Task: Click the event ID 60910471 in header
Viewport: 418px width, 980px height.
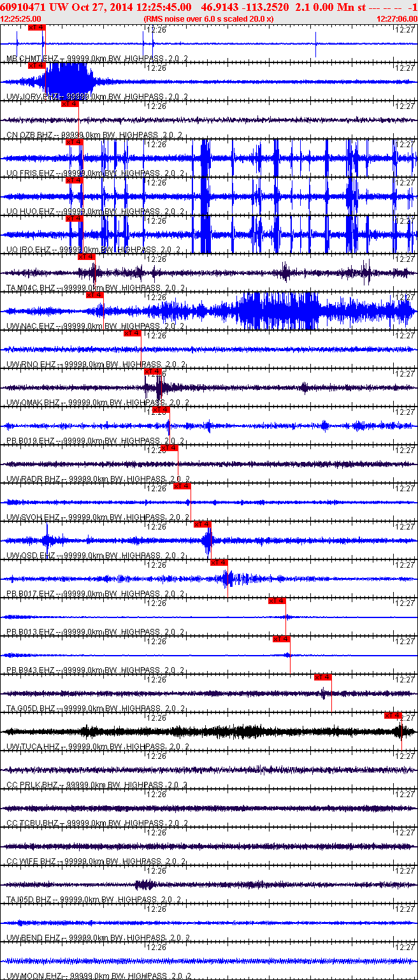Action: pyautogui.click(x=24, y=7)
